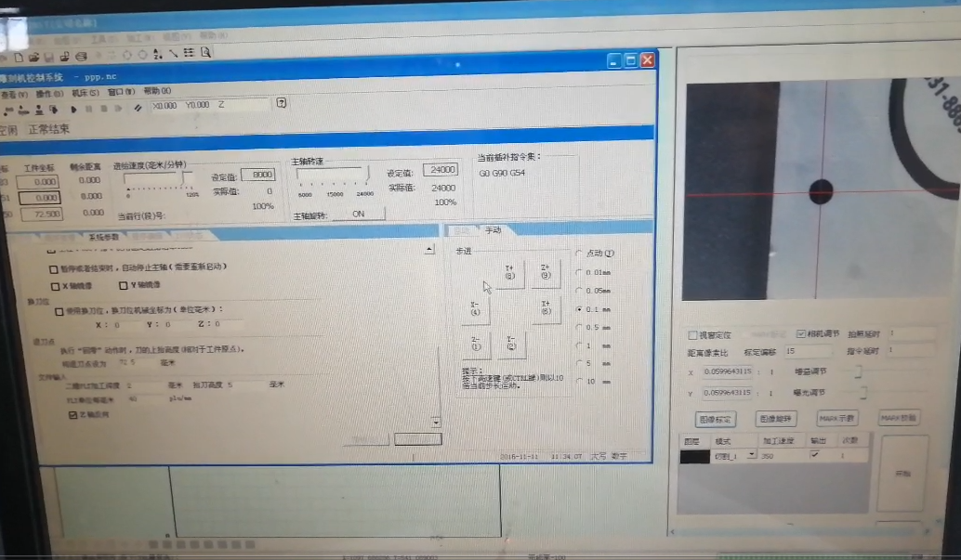The image size is (961, 560).
Task: Click the 图像标定 button
Action: [715, 419]
